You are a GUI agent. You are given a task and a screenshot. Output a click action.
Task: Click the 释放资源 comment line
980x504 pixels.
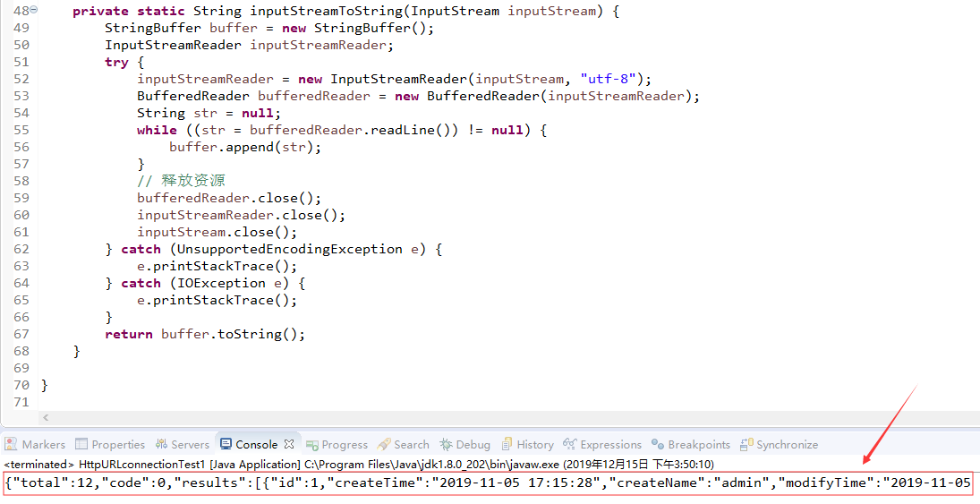click(x=182, y=181)
